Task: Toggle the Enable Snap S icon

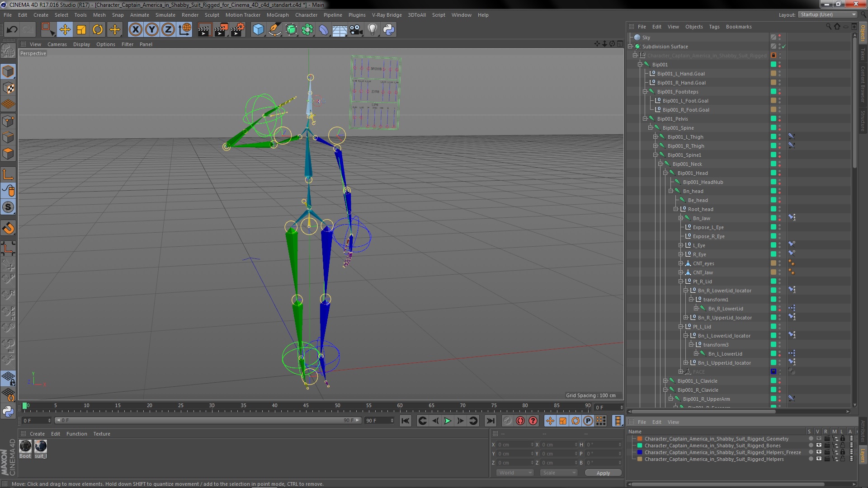Action: click(8, 207)
